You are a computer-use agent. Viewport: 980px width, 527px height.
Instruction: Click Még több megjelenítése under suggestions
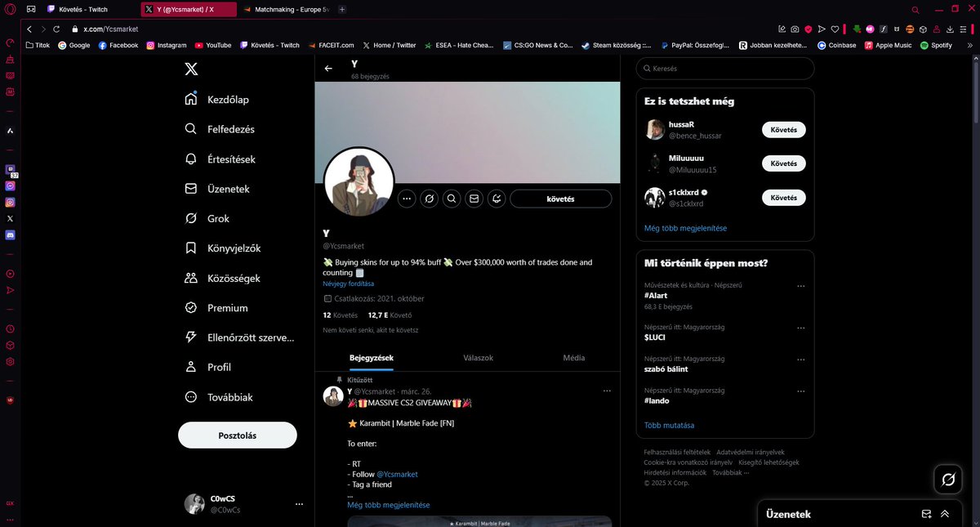pos(685,228)
